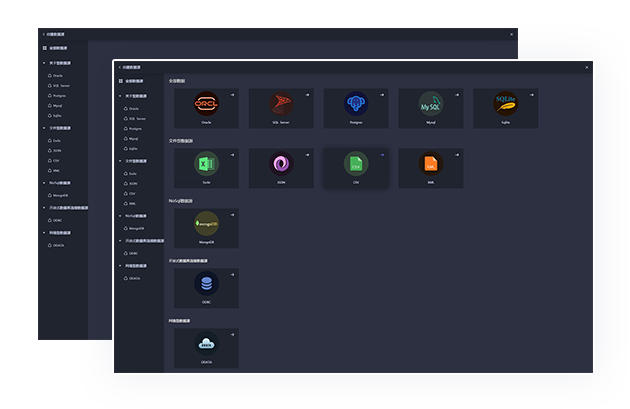Image resolution: width=630 pixels, height=409 pixels.
Task: Choose the purple JSON file icon
Action: tap(281, 163)
